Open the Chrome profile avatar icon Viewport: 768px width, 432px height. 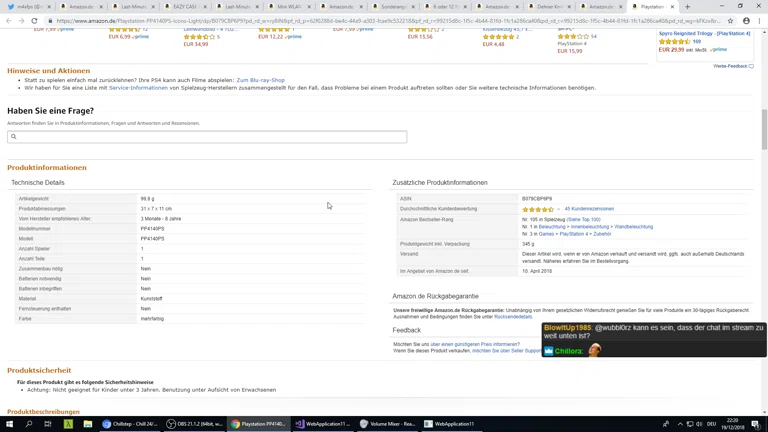click(x=746, y=20)
